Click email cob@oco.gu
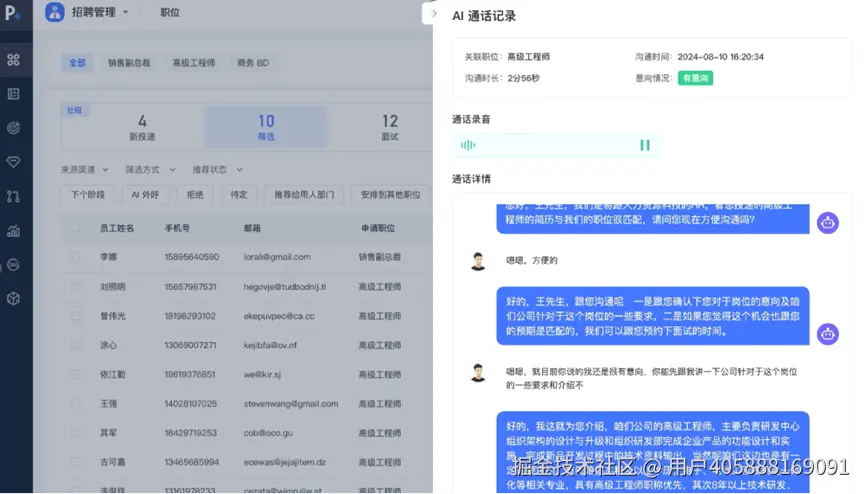Image resolution: width=865 pixels, height=494 pixels. [268, 433]
